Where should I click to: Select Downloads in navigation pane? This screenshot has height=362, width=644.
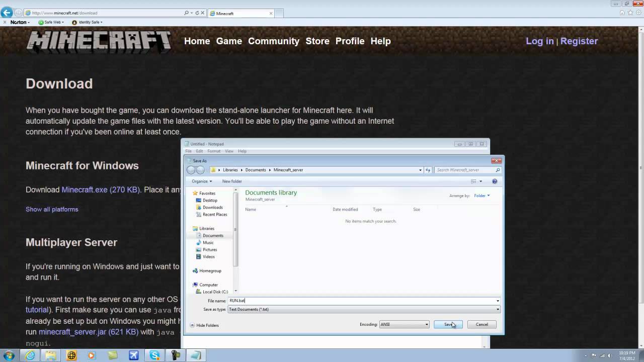tap(212, 207)
